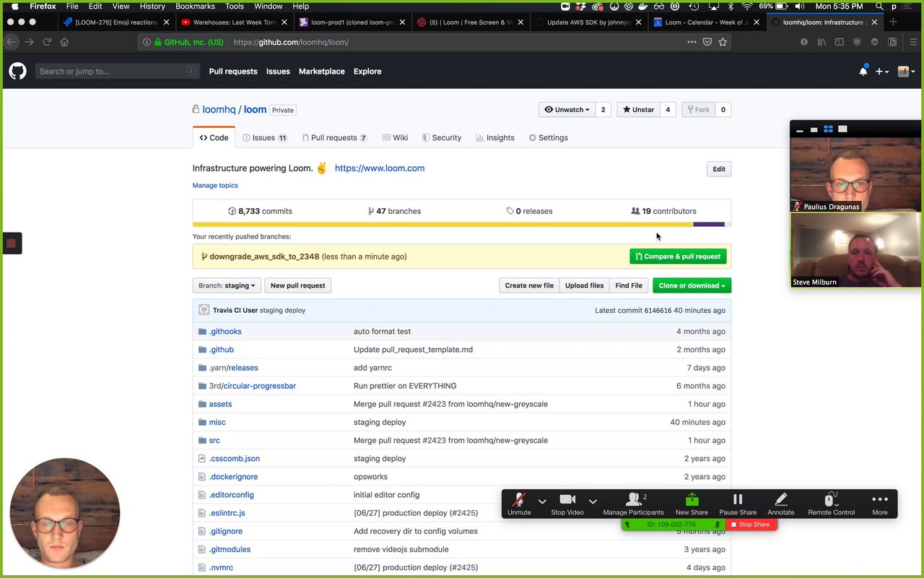Open the Unwatch notifications dropdown
Screen dimensions: 924x578
coord(567,110)
